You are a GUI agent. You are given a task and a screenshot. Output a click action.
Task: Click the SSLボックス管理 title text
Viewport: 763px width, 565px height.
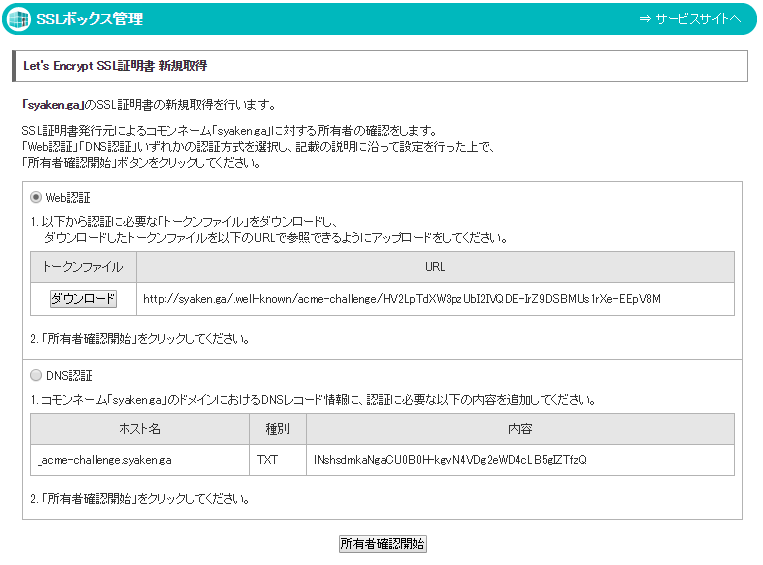click(x=90, y=19)
